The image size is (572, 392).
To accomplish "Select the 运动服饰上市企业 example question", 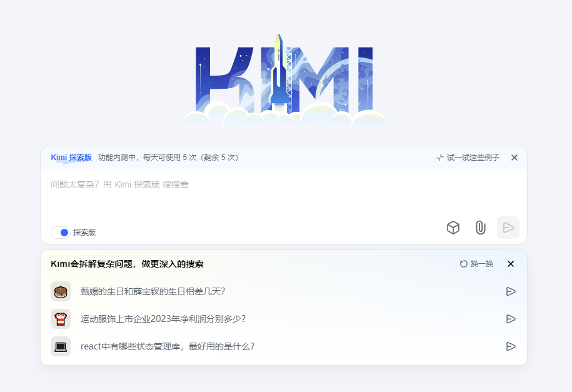I will 163,319.
